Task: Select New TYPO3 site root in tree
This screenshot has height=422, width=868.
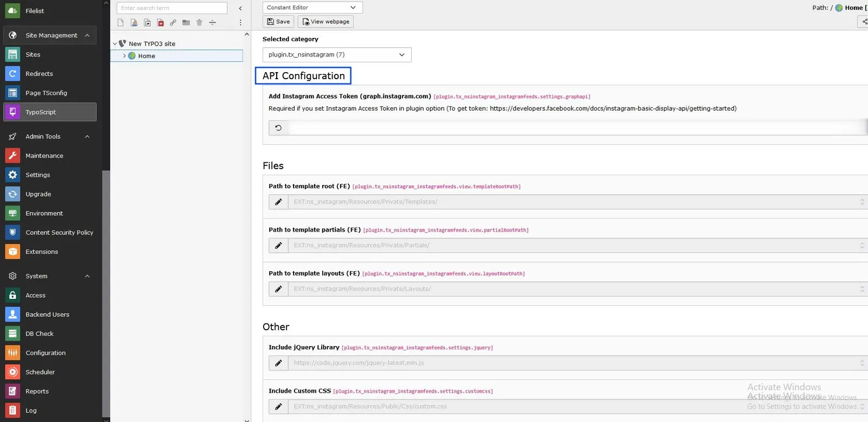Action: click(152, 44)
